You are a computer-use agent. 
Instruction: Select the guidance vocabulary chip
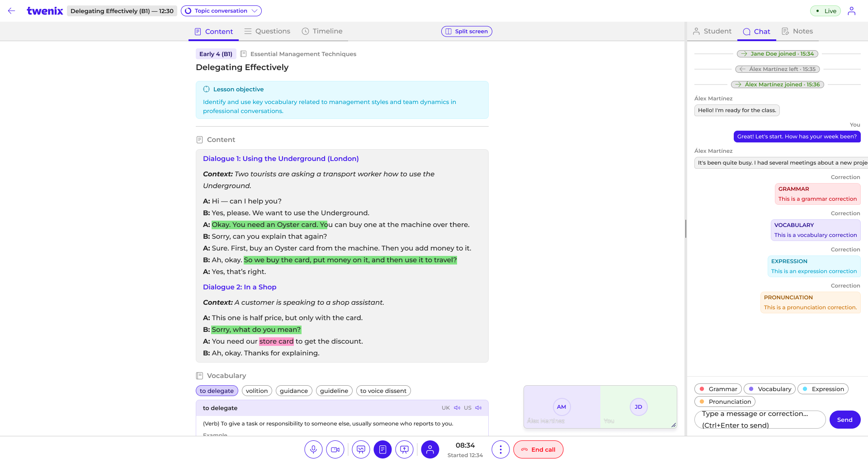294,391
